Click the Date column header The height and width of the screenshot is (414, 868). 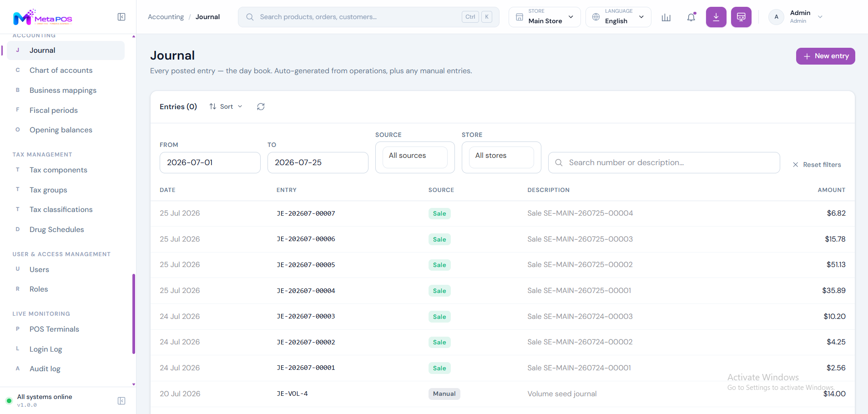(167, 190)
